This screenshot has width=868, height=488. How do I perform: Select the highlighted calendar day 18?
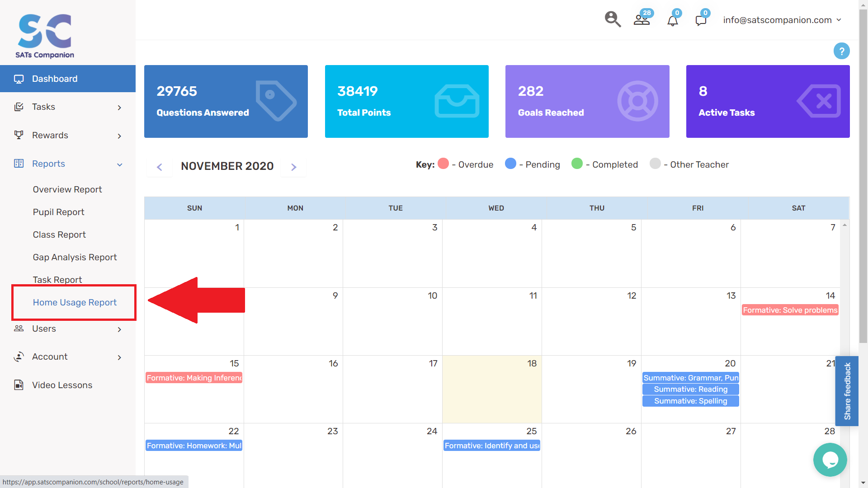tap(492, 389)
